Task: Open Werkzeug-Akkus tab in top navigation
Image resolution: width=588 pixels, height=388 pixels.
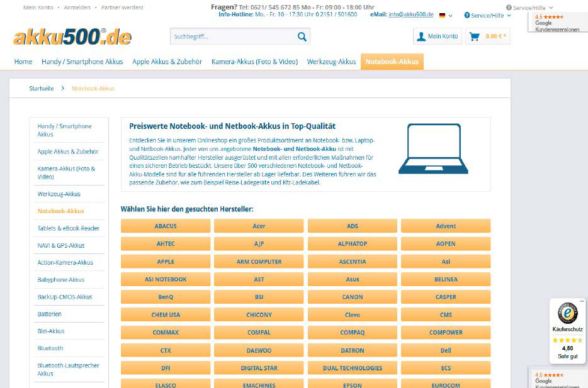Action: pyautogui.click(x=331, y=62)
